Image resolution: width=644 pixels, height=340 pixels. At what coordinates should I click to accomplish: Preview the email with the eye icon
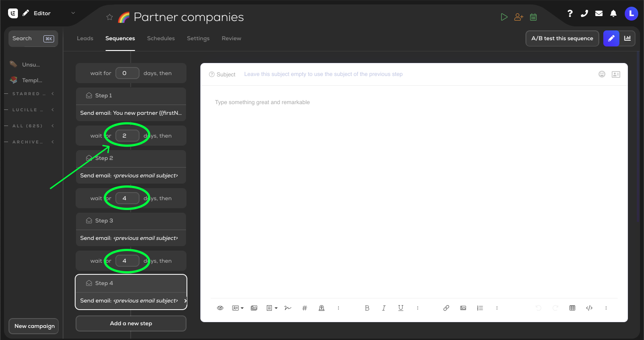[220, 308]
